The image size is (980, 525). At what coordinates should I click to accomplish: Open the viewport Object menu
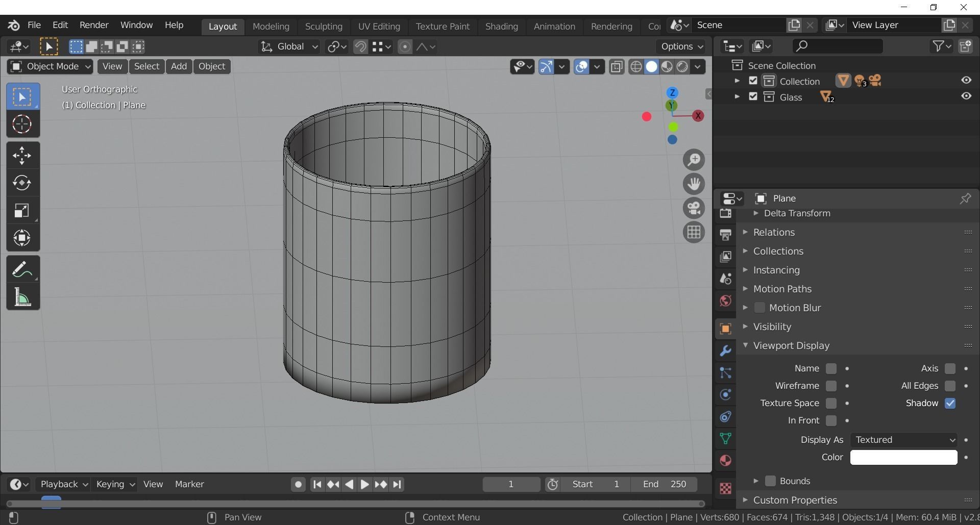pos(212,67)
